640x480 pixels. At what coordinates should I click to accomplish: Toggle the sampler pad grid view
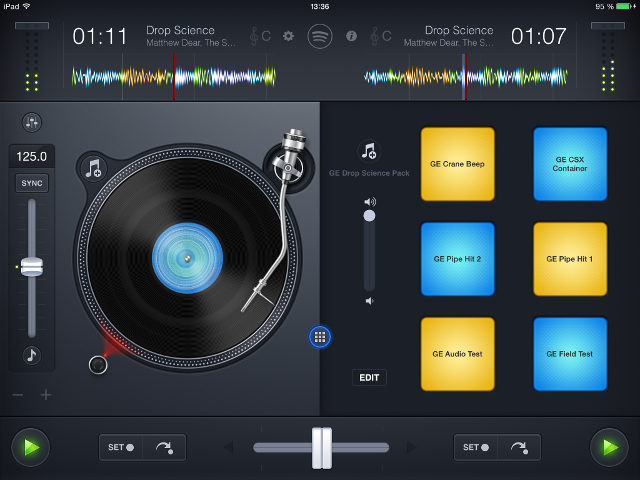pos(320,337)
